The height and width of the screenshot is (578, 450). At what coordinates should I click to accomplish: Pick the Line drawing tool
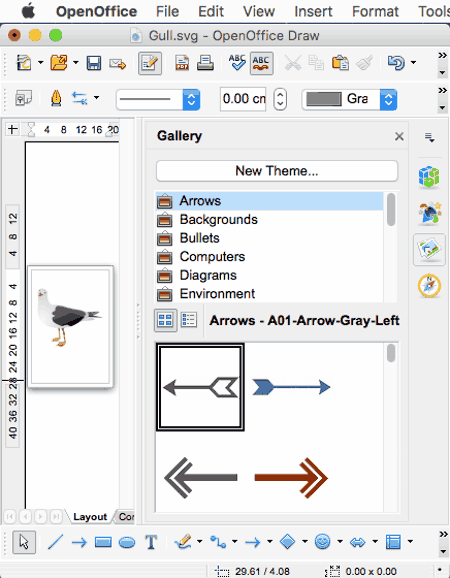(x=55, y=542)
